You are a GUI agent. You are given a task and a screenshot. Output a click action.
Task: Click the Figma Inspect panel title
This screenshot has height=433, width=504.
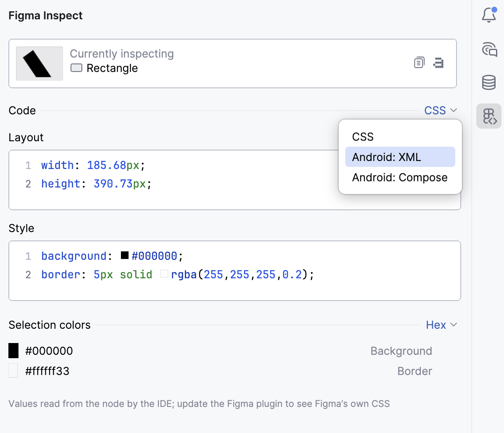(x=45, y=16)
